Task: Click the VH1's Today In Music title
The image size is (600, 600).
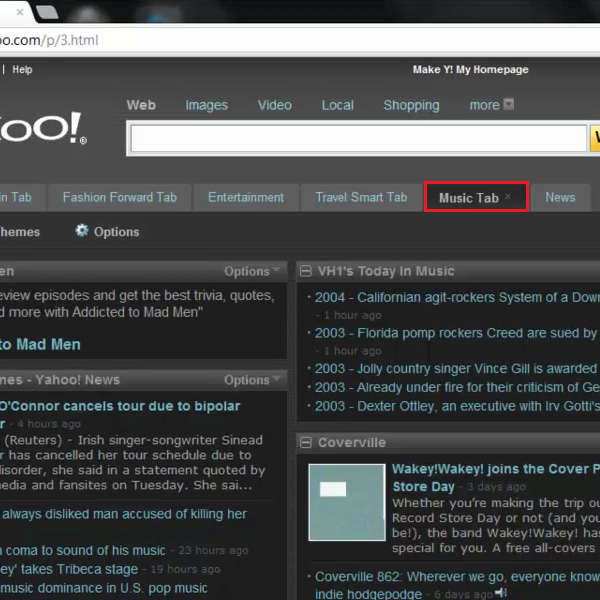Action: [386, 271]
